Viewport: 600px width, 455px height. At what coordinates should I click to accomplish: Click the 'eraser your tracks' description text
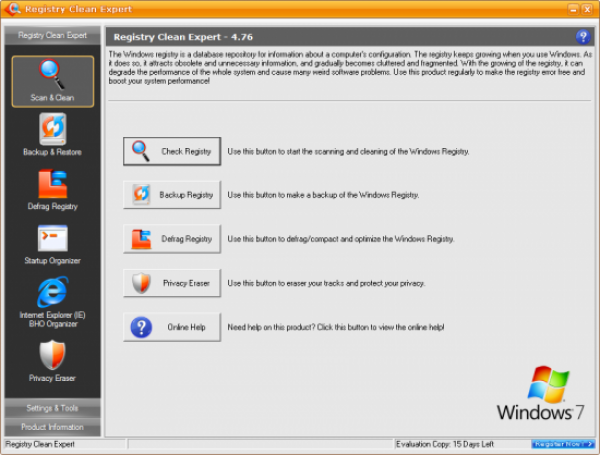pos(326,284)
